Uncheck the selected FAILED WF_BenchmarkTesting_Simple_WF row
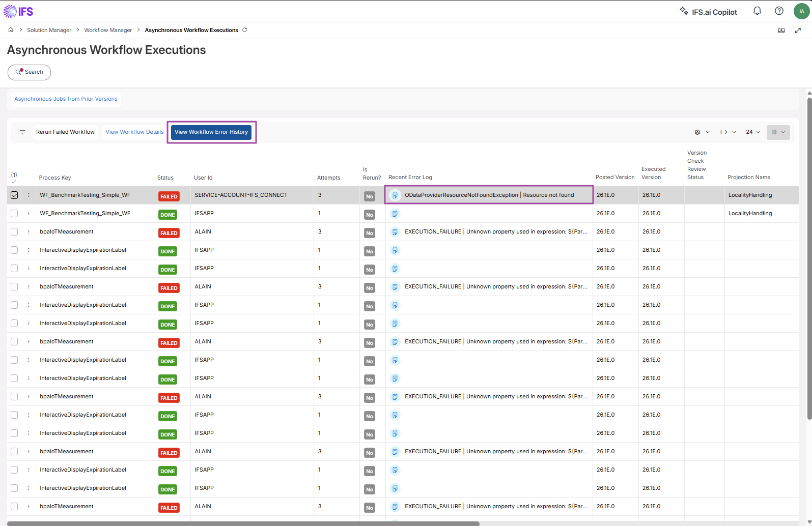This screenshot has width=812, height=526. 14,195
